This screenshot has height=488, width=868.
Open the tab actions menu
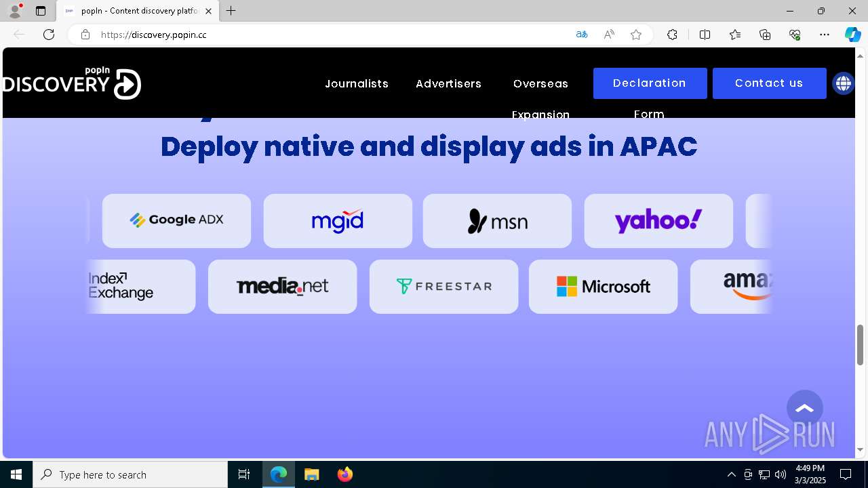pyautogui.click(x=41, y=11)
